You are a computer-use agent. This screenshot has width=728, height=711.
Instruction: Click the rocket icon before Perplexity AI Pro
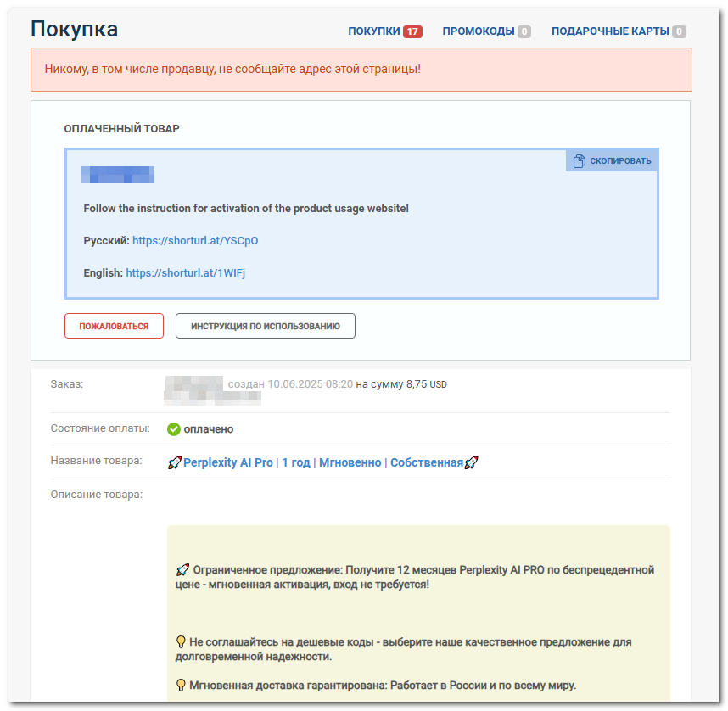(175, 462)
